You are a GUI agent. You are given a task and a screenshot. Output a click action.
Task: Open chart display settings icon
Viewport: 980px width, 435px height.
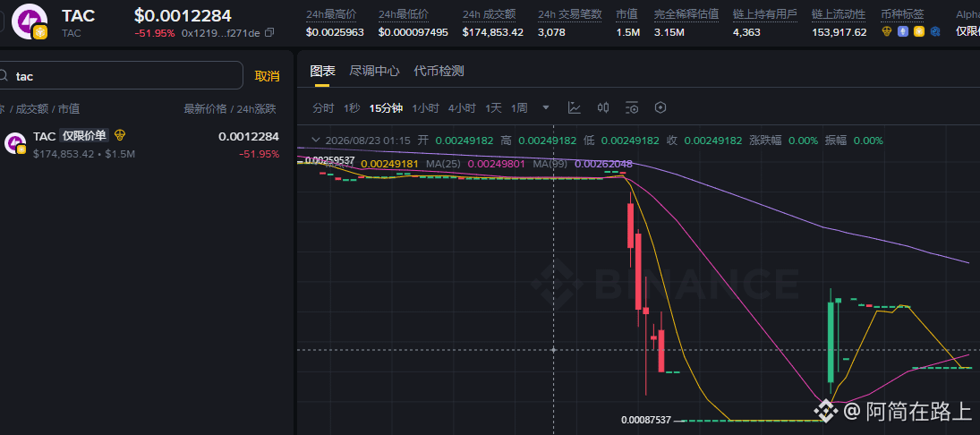tap(632, 108)
